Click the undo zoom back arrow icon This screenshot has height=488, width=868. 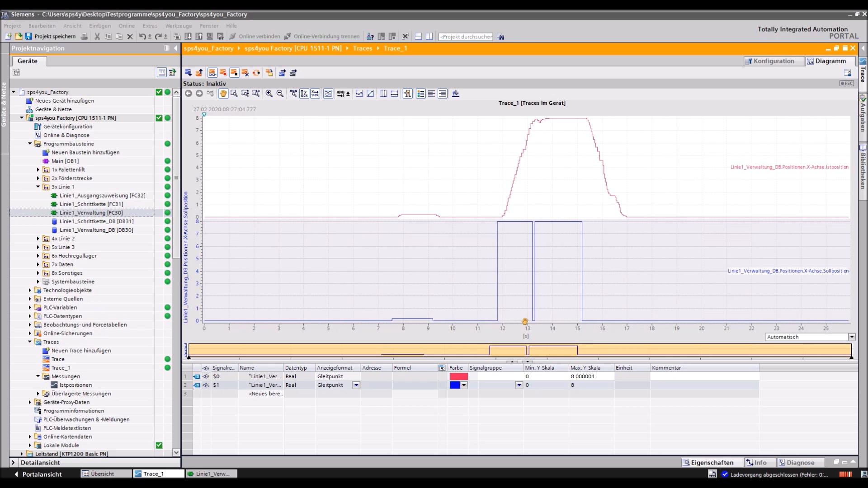[188, 94]
